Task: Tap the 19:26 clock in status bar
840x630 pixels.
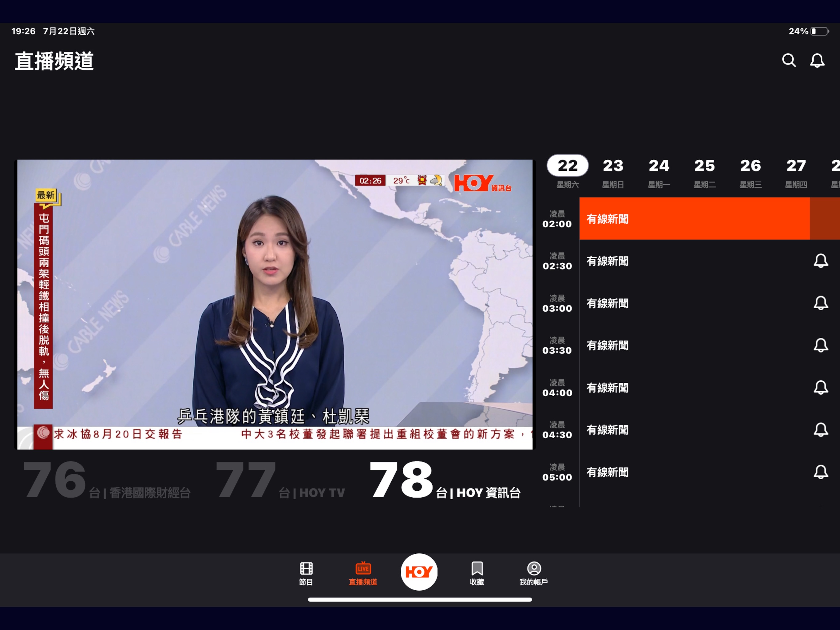Action: pos(24,31)
